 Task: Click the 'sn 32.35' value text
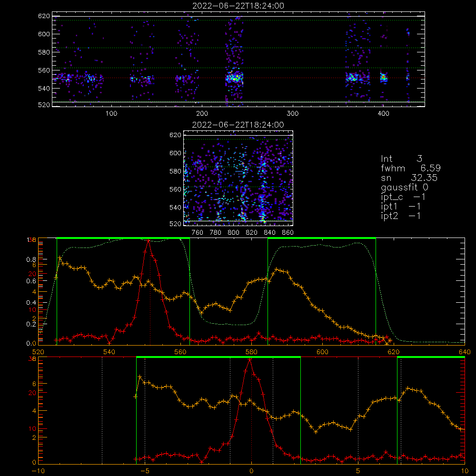(409, 178)
